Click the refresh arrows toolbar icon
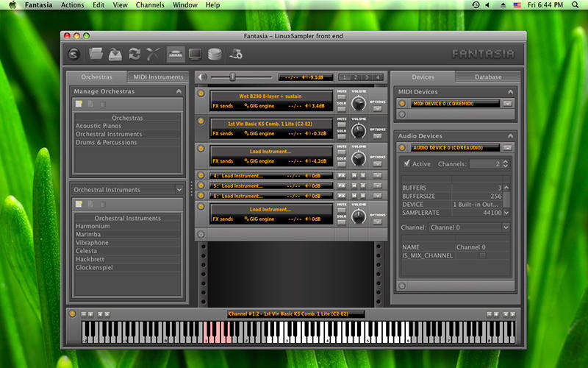Viewport: 588px width, 368px height. point(135,54)
